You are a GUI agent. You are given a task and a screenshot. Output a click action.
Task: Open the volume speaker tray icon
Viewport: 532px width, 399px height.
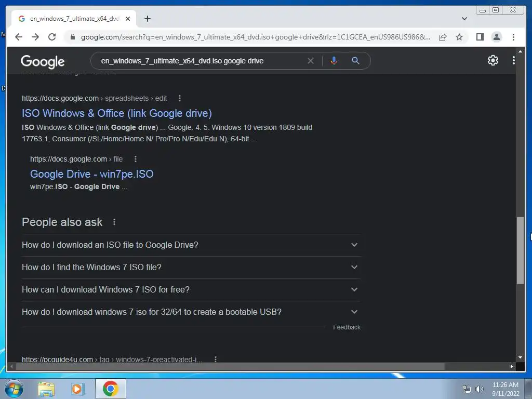click(x=480, y=389)
